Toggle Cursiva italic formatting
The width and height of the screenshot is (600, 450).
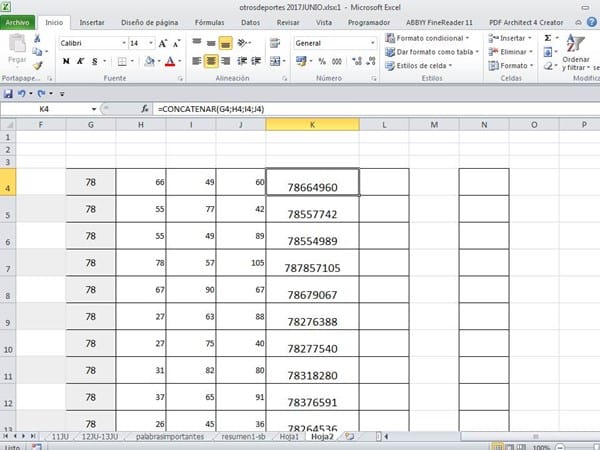click(x=80, y=61)
